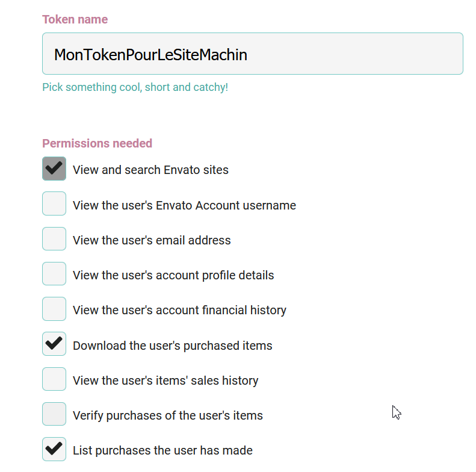
Task: Click the 'Download the user's purchased items' label text
Action: tap(173, 346)
